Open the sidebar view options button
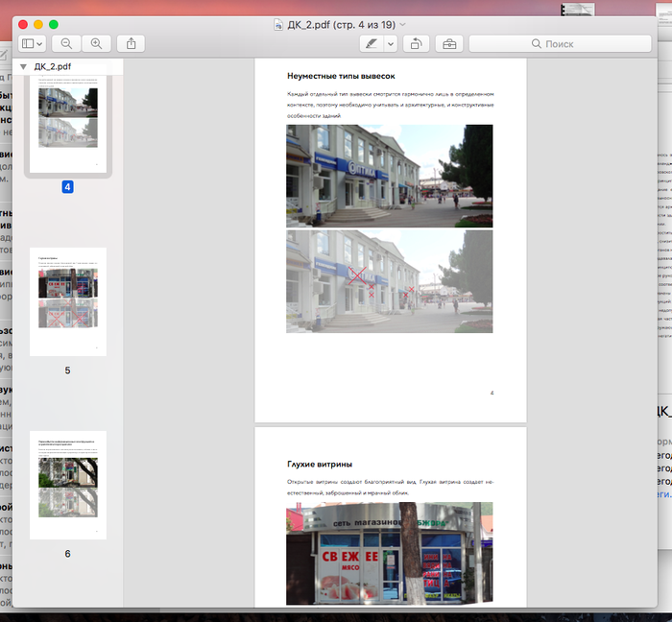Viewport: 672px width, 622px height. click(x=32, y=44)
